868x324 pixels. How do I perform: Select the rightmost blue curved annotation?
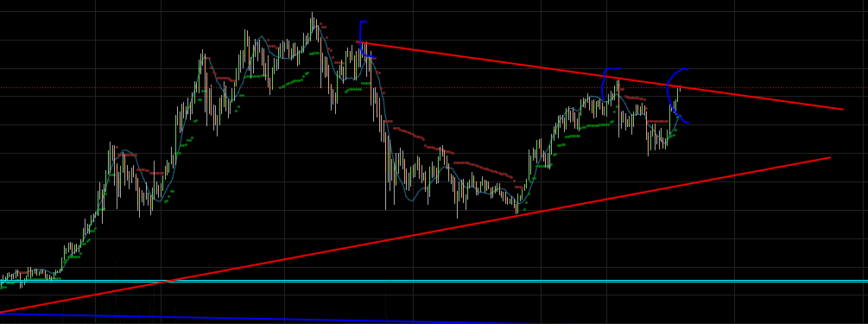pos(676,95)
